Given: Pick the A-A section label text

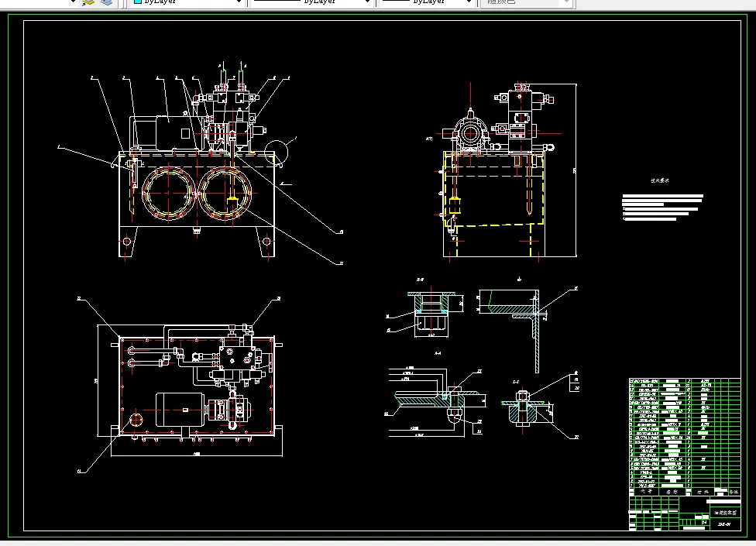Looking at the screenshot, I should point(438,353).
